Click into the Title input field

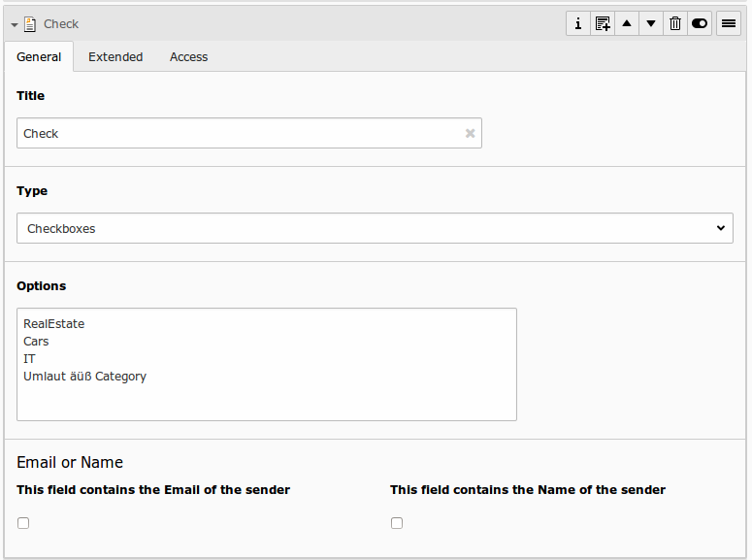[x=238, y=134]
